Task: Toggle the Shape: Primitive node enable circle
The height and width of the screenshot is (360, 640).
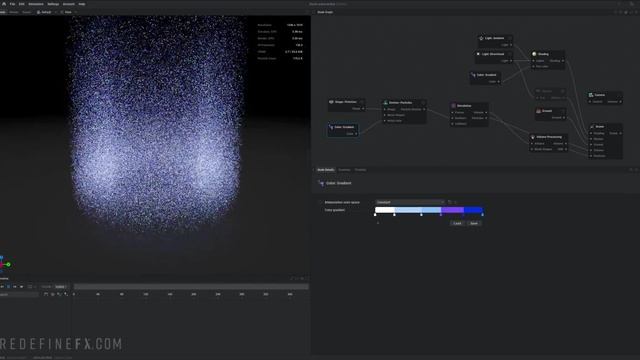Action: pos(362,102)
